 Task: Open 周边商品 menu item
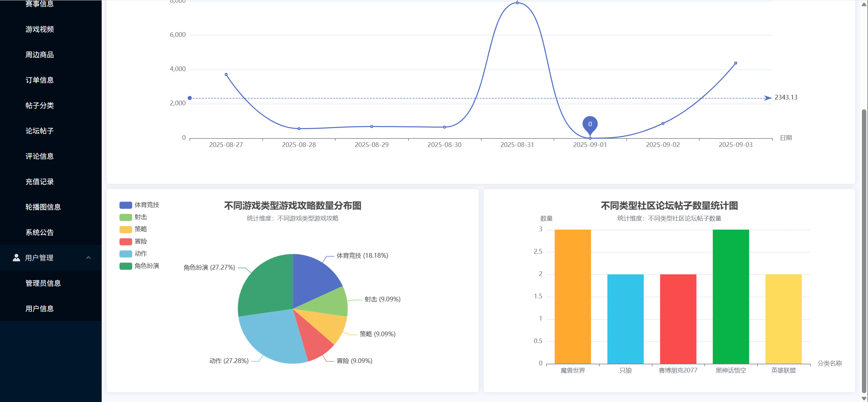(x=40, y=55)
